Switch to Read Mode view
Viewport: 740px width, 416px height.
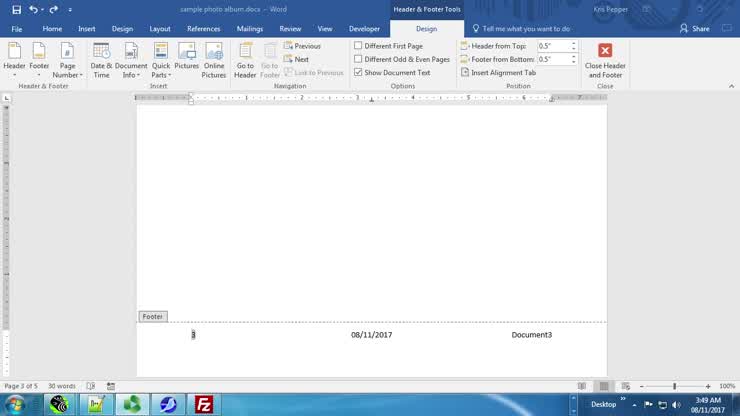pos(582,386)
